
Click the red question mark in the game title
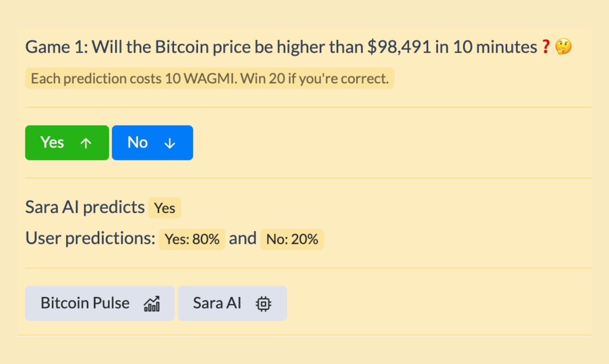(546, 46)
